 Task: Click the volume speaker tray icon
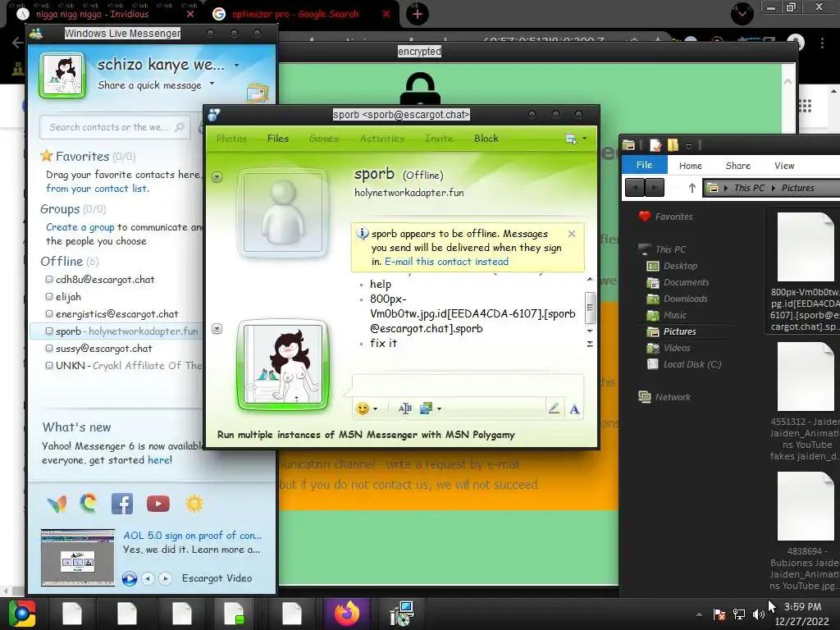(x=759, y=614)
